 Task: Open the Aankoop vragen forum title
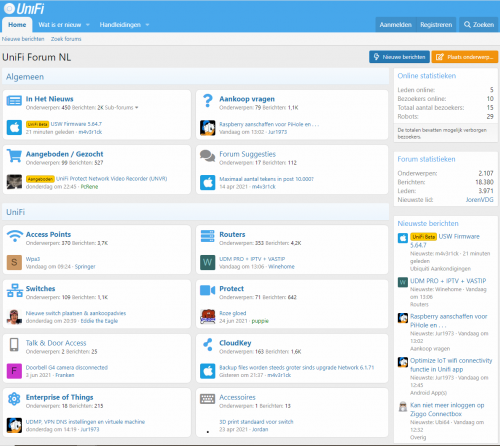point(247,99)
